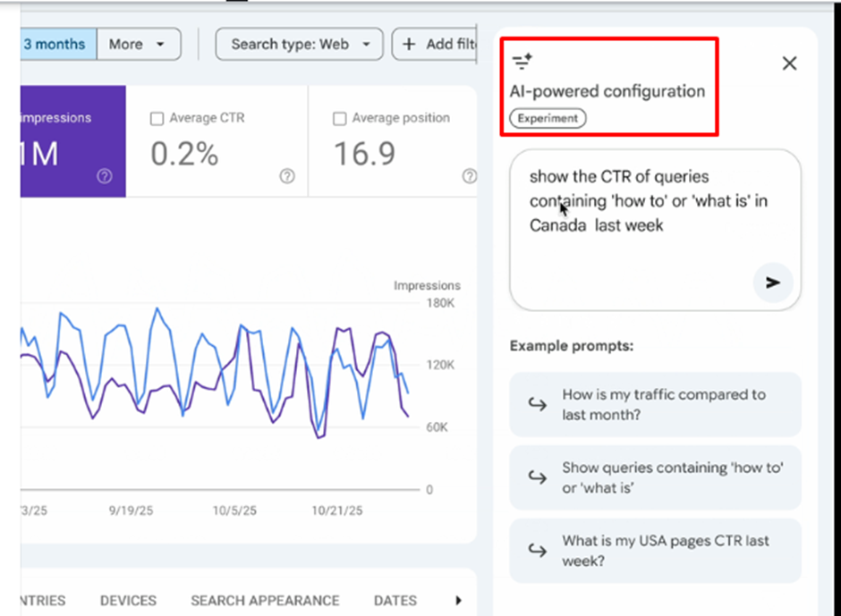Open the help icon on Average position card
The image size is (841, 616).
click(x=469, y=177)
